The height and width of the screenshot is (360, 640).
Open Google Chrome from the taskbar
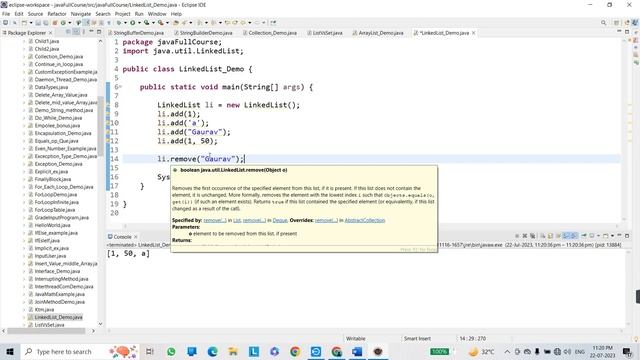coord(295,351)
